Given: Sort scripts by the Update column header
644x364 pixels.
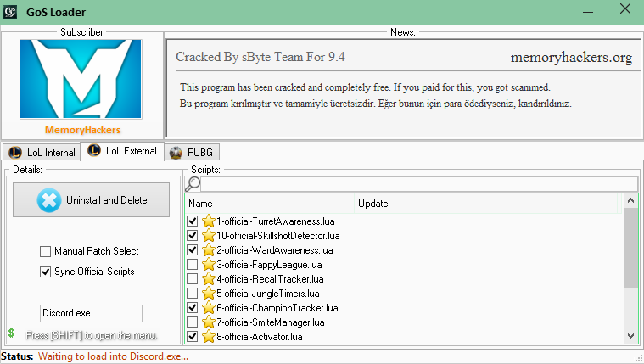Looking at the screenshot, I should tap(485, 204).
